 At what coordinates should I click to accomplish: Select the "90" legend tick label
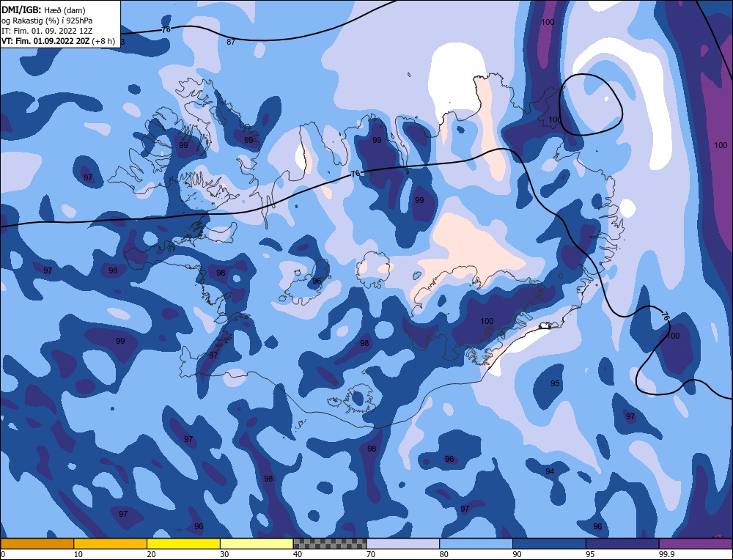(517, 554)
